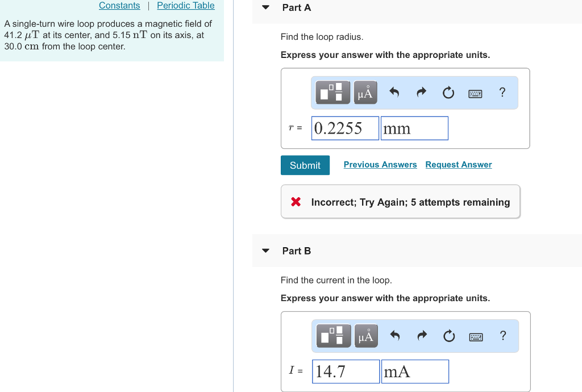Open keyboard input help in Part B
The width and height of the screenshot is (582, 392).
(x=476, y=336)
